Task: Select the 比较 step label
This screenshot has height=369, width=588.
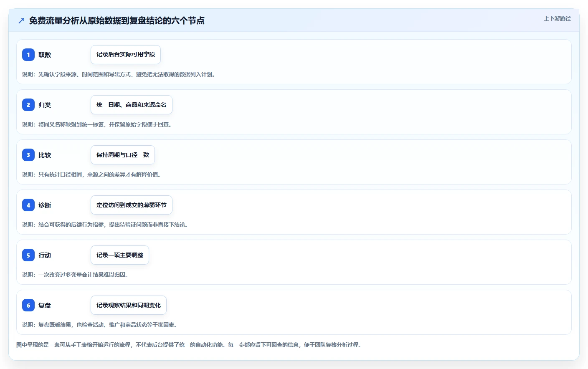Action: 45,155
